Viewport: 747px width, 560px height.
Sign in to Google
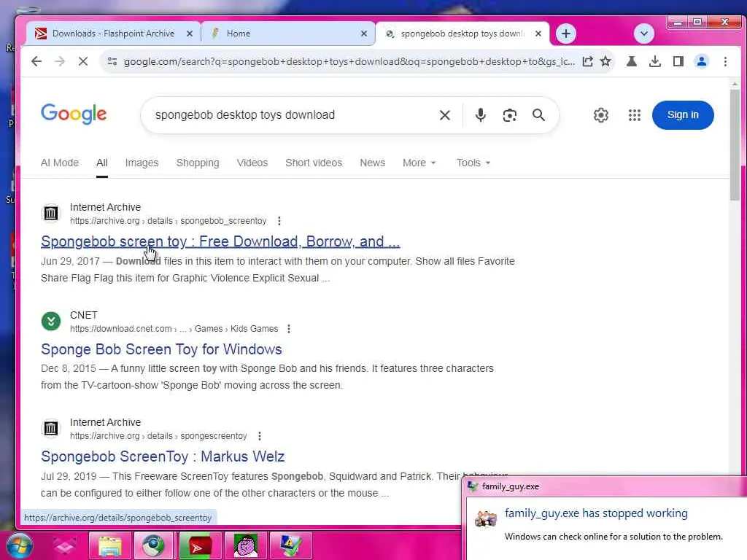click(683, 115)
